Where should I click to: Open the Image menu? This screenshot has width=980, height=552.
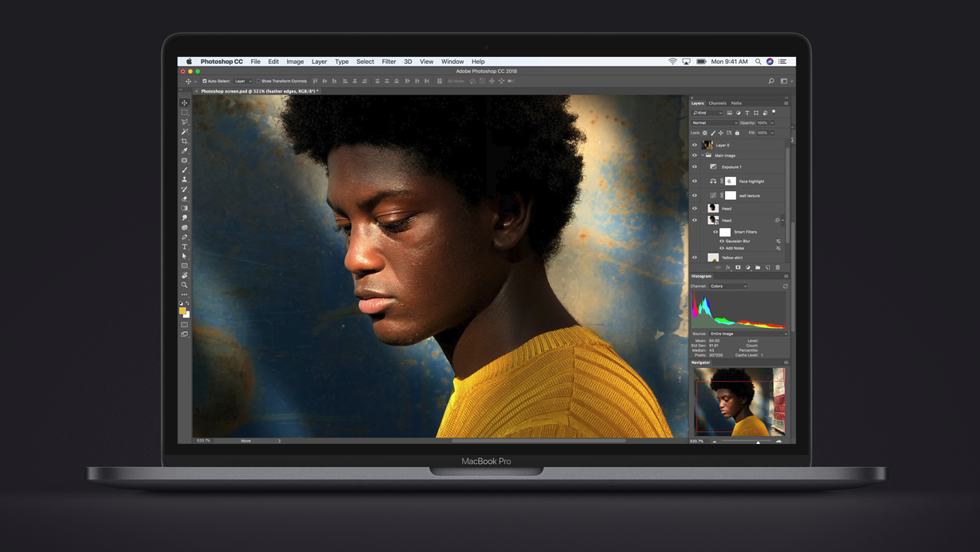point(295,62)
